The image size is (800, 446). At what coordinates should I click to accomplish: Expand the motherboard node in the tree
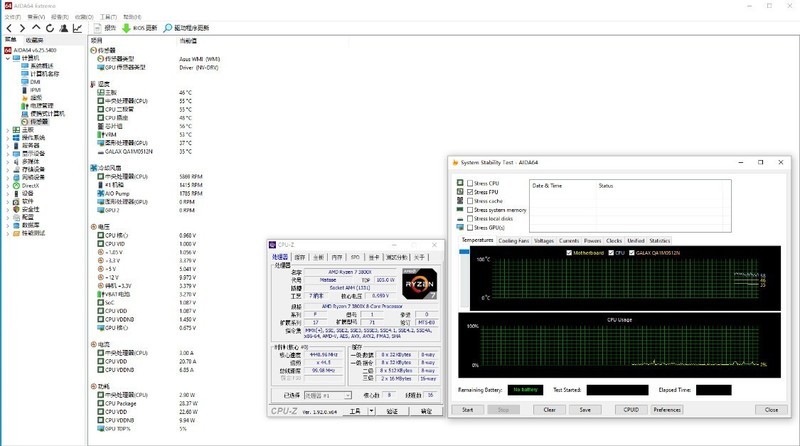tap(8, 130)
